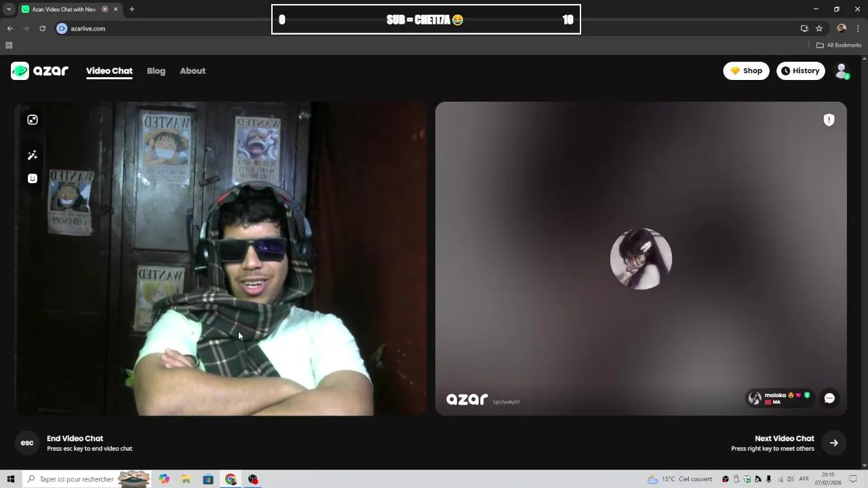The width and height of the screenshot is (868, 488).
Task: Open the About page
Action: tap(193, 70)
